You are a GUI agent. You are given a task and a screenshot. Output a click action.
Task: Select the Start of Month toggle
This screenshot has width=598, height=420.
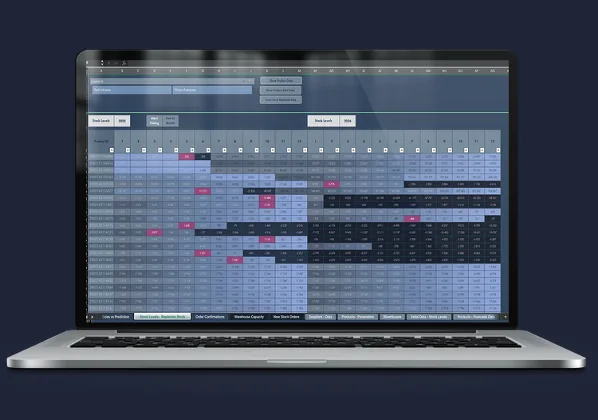154,121
